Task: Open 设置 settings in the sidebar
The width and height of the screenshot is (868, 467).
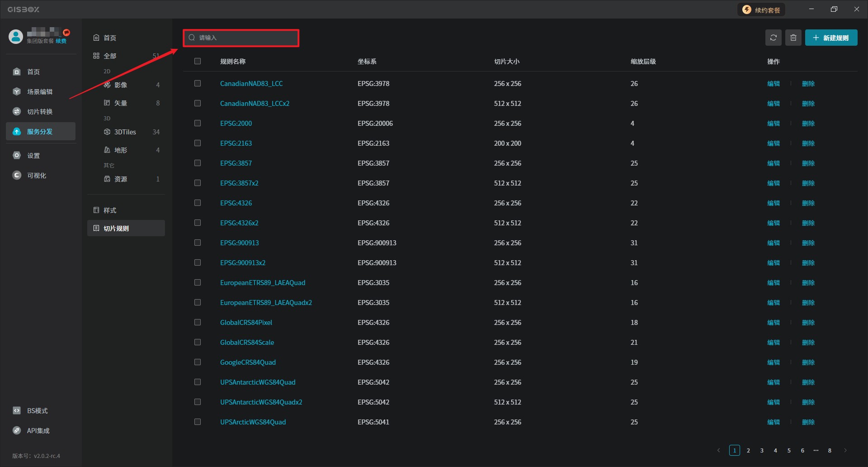Action: 33,156
